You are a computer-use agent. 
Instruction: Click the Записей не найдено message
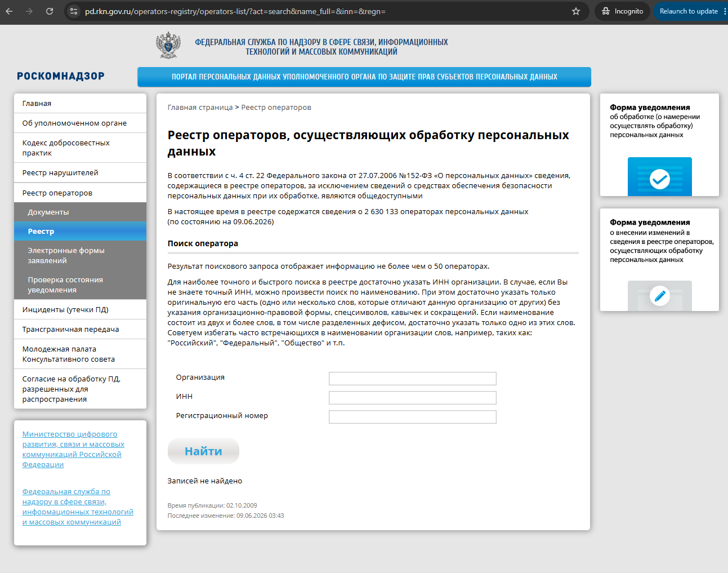pyautogui.click(x=205, y=481)
